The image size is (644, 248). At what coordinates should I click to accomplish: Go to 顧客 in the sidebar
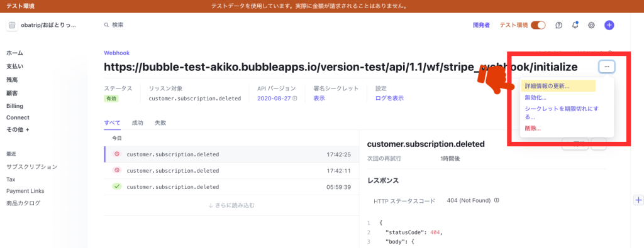[12, 93]
